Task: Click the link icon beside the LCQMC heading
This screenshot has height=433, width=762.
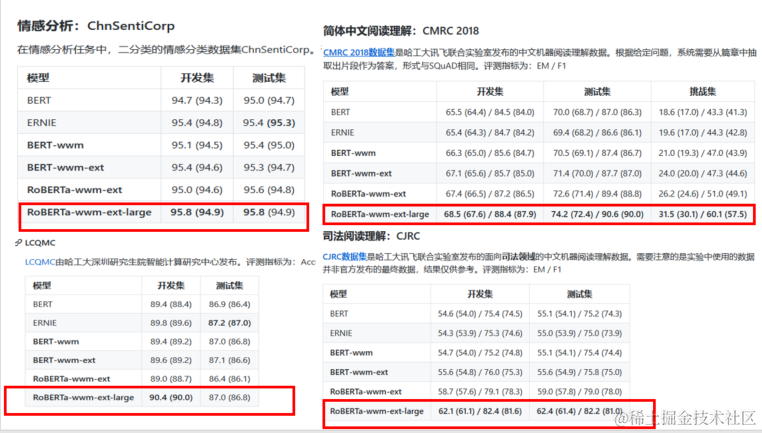Action: coord(18,242)
